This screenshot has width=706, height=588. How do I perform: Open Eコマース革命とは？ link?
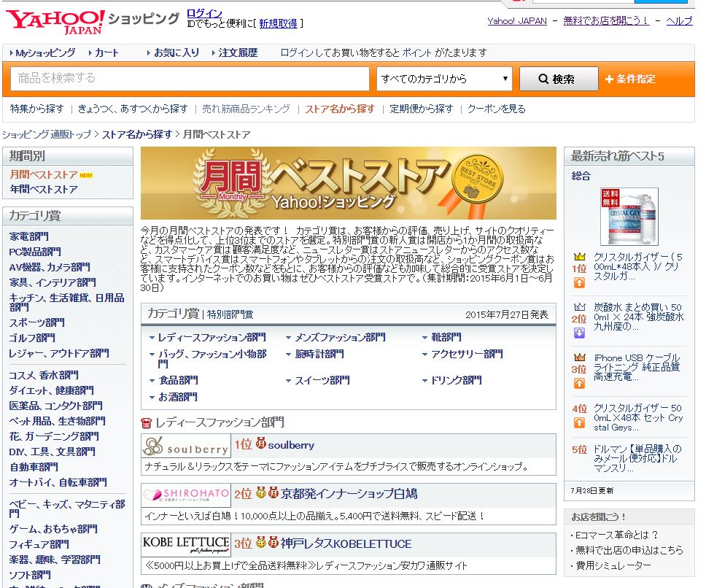[x=616, y=535]
